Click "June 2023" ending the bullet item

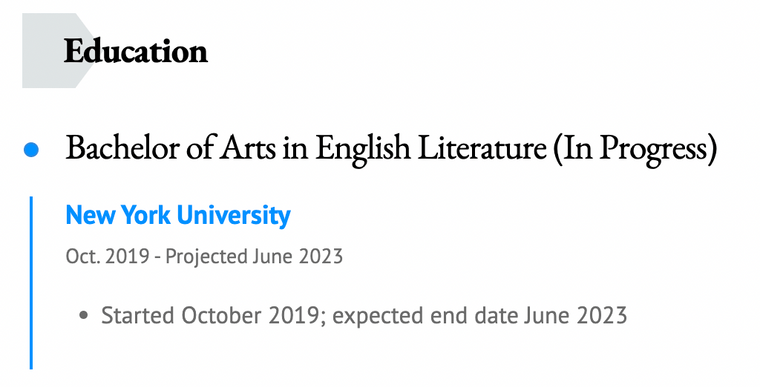tap(575, 316)
